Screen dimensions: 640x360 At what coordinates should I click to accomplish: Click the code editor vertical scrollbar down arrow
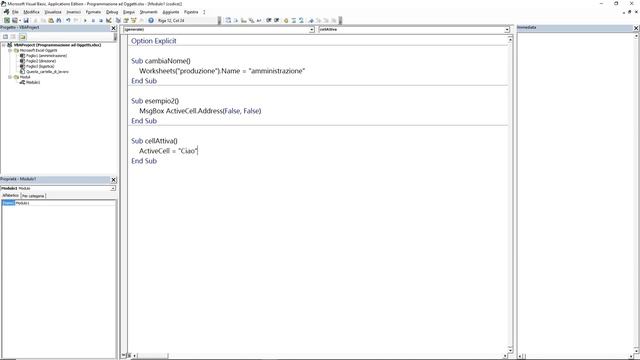(510, 350)
